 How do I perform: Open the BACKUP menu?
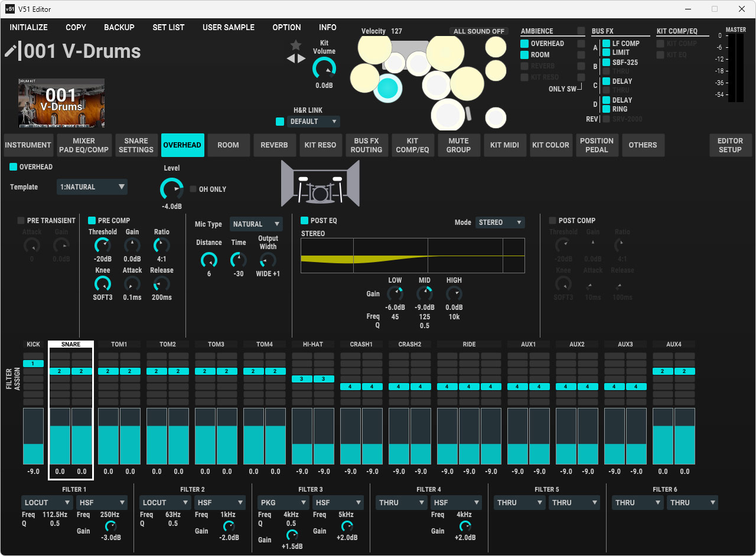(x=119, y=27)
